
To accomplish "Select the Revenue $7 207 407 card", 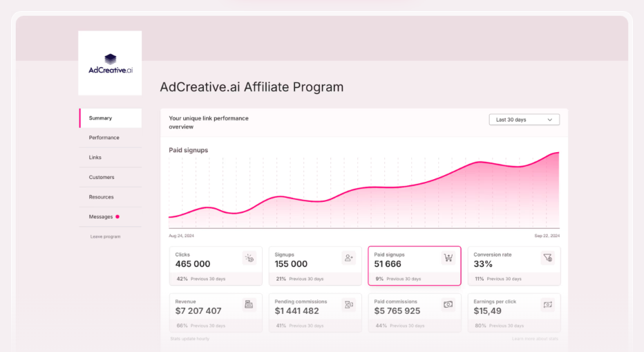I will 216,313.
